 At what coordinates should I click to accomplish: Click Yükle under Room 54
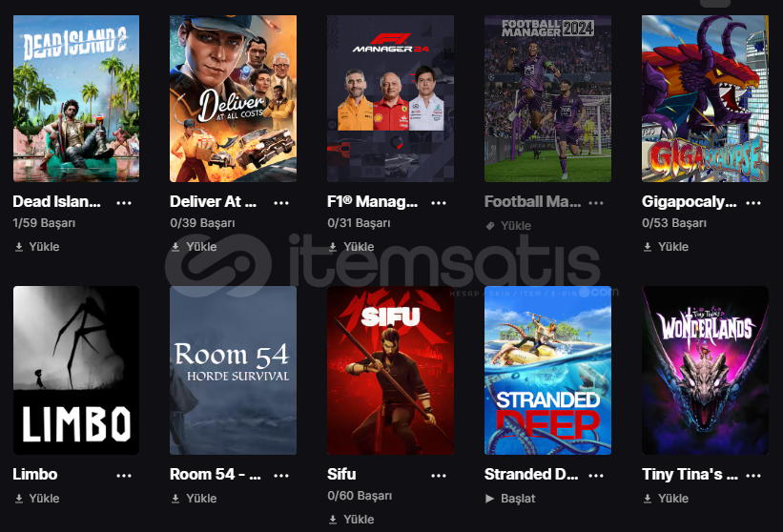pos(195,498)
